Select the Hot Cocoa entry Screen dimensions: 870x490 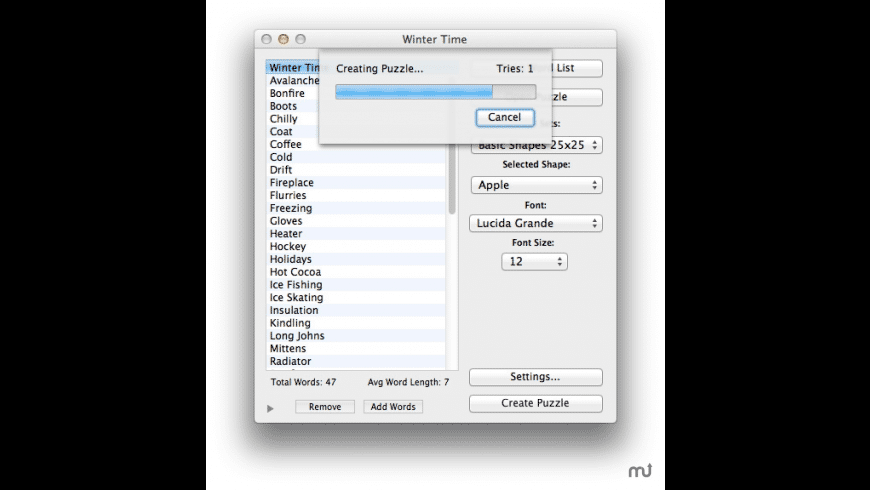pos(356,272)
